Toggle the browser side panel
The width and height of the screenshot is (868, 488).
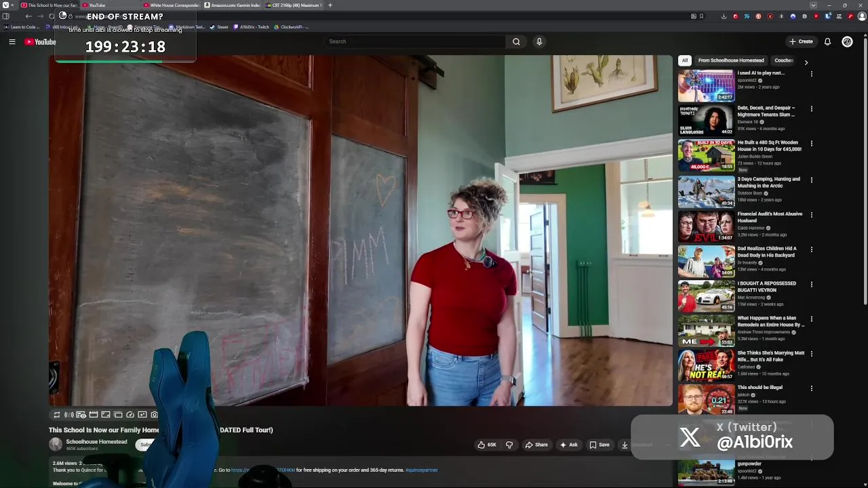pyautogui.click(x=6, y=16)
